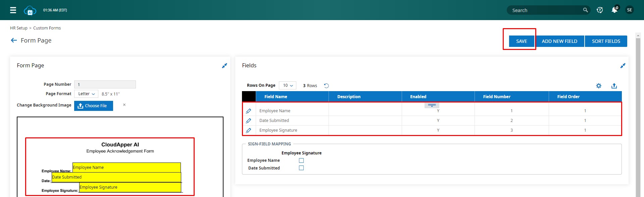Click the export icon above Fields table
Image resolution: width=644 pixels, height=197 pixels.
614,86
